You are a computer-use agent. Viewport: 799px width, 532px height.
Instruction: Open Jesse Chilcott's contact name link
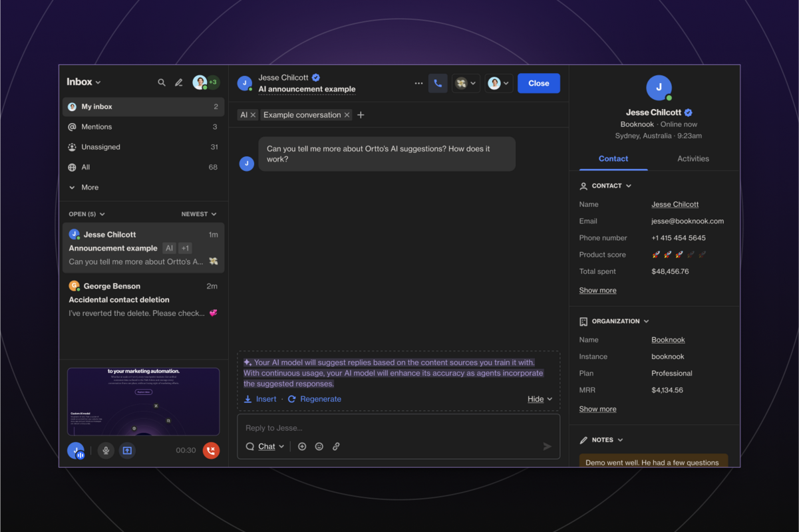pos(675,204)
